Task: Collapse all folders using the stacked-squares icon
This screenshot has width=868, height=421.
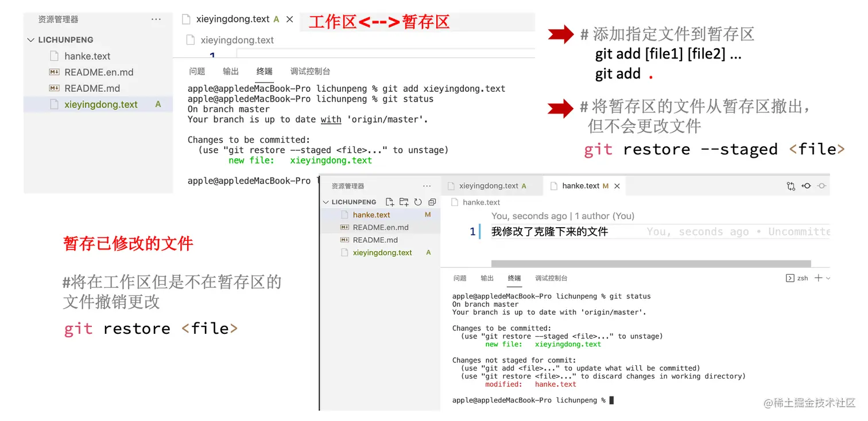Action: pos(432,202)
